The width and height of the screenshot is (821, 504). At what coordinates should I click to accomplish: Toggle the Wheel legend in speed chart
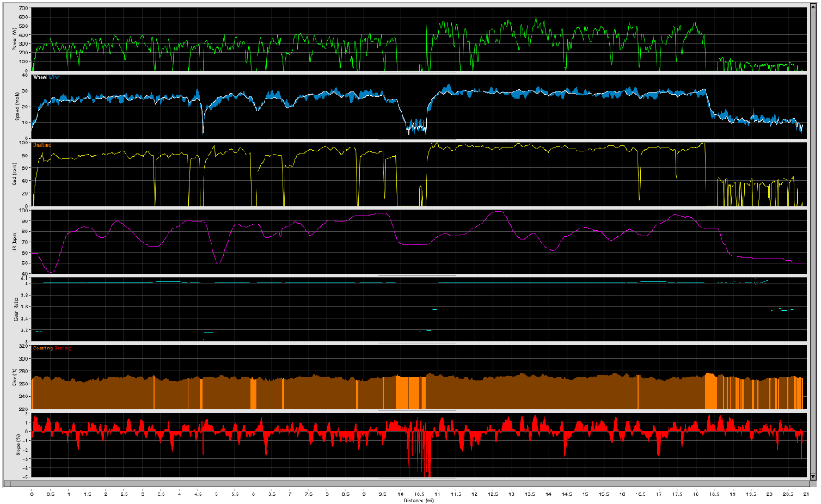[x=40, y=78]
